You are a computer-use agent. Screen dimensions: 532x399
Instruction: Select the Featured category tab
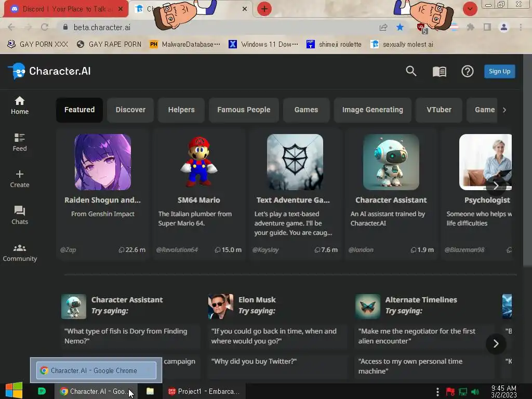point(79,110)
